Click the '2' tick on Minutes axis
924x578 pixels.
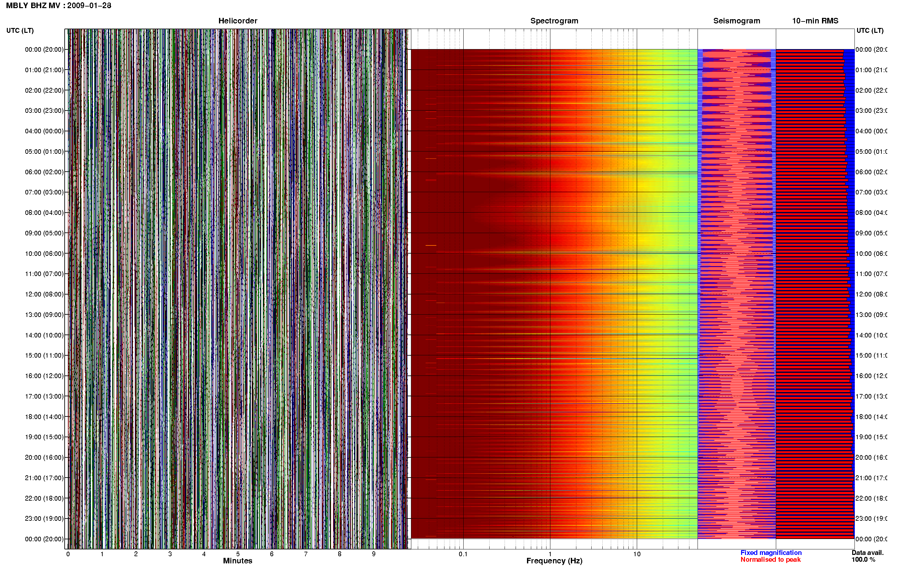(x=136, y=554)
